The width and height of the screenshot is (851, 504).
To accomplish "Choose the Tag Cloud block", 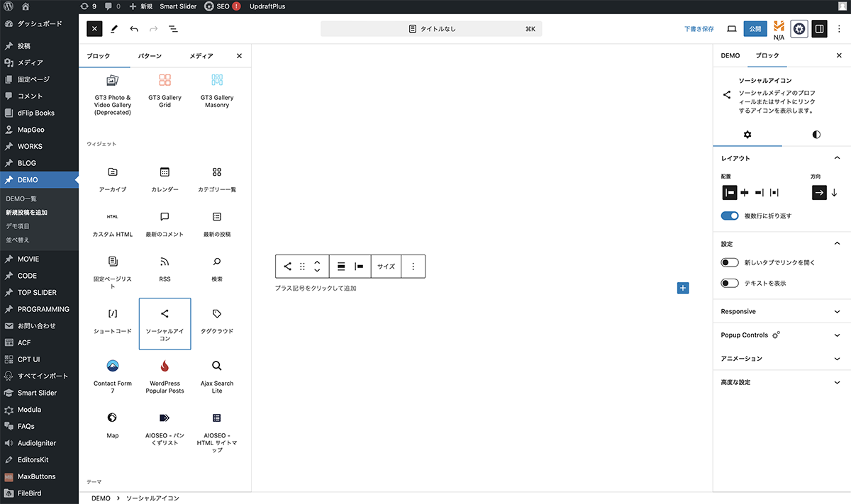I will 217,320.
